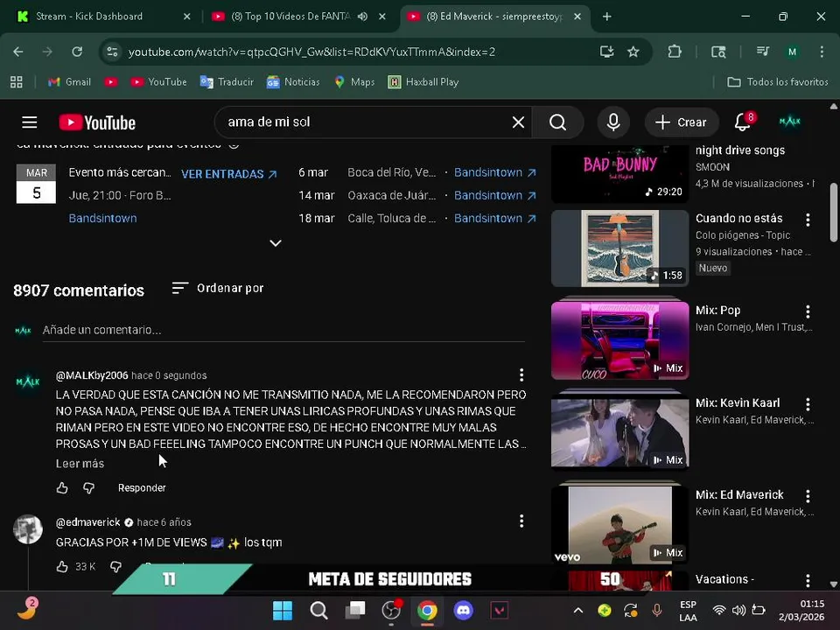Run search with magnifier button
The height and width of the screenshot is (630, 840).
pos(557,122)
